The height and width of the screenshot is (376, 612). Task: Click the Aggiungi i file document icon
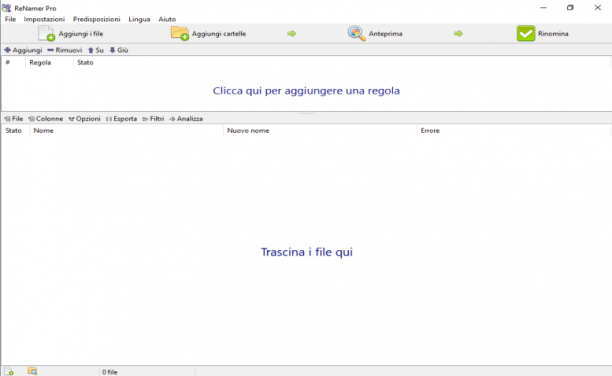(46, 34)
